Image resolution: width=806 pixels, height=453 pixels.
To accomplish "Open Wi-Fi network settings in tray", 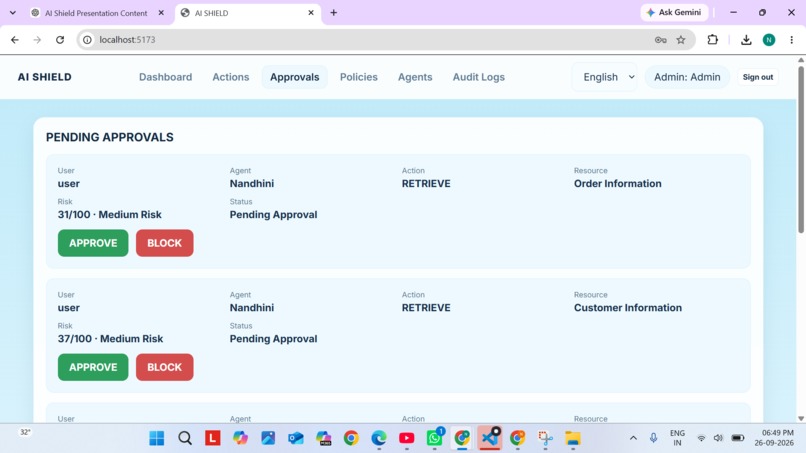I will pos(701,438).
